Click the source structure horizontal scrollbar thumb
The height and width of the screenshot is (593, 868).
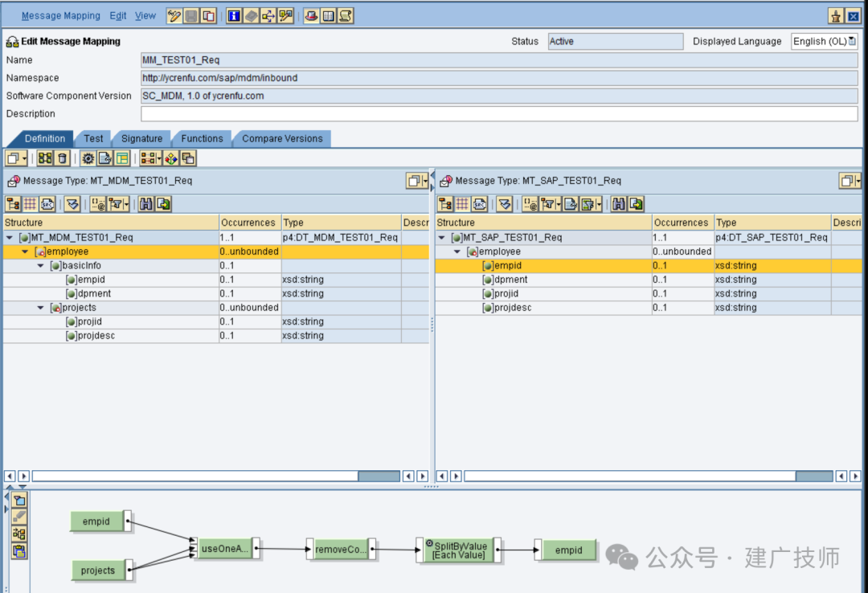[379, 476]
